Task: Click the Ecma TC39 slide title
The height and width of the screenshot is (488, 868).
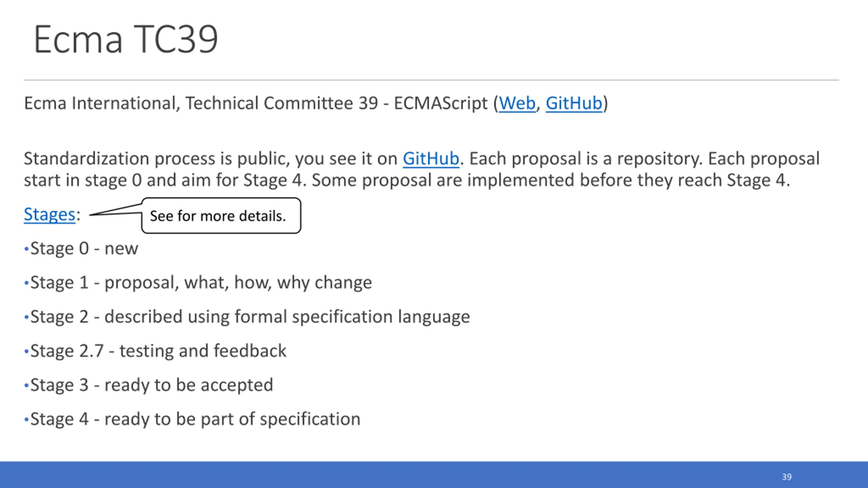Action: [126, 39]
